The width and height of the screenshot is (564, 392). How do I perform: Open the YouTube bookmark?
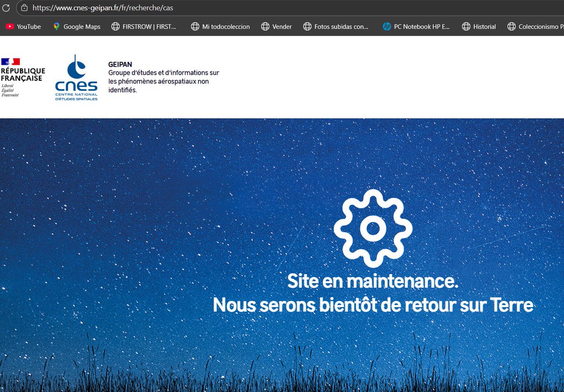28,27
